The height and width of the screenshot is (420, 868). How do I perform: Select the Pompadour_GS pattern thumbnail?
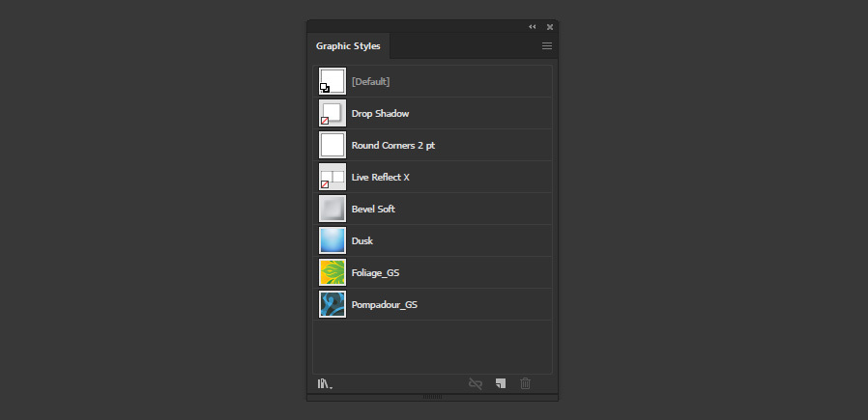click(333, 304)
